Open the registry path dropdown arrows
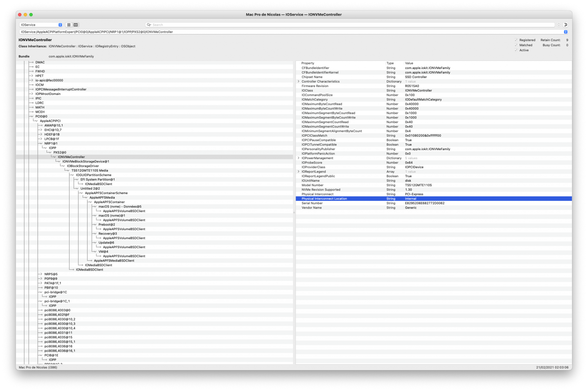Screen dimensions: 588x391 [565, 32]
